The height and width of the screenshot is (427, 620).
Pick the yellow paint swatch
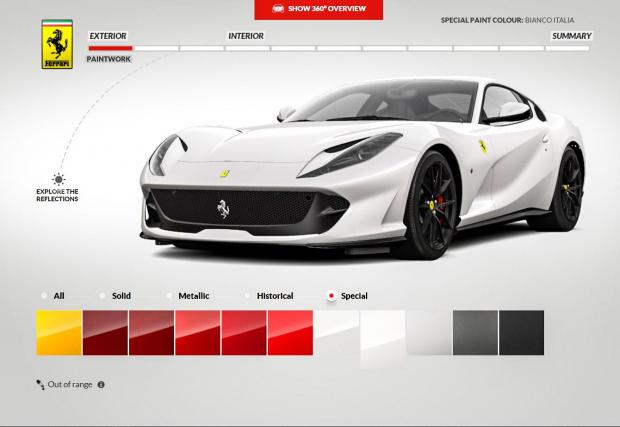tap(58, 333)
